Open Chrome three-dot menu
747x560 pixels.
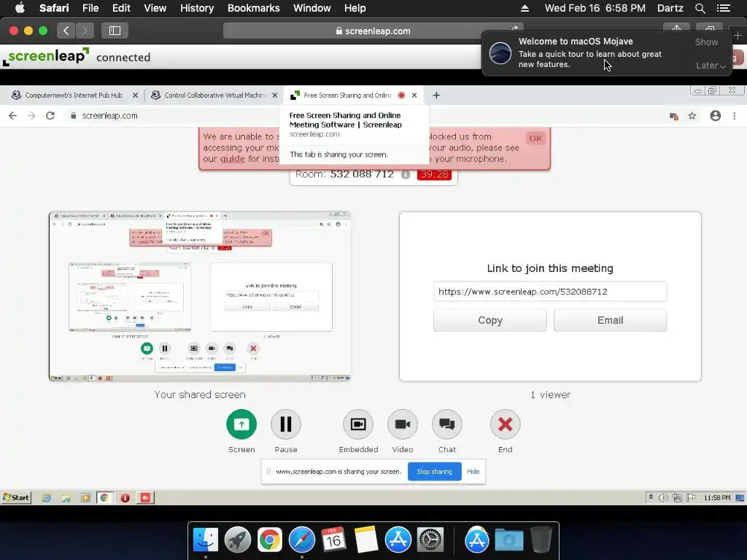pyautogui.click(x=734, y=116)
